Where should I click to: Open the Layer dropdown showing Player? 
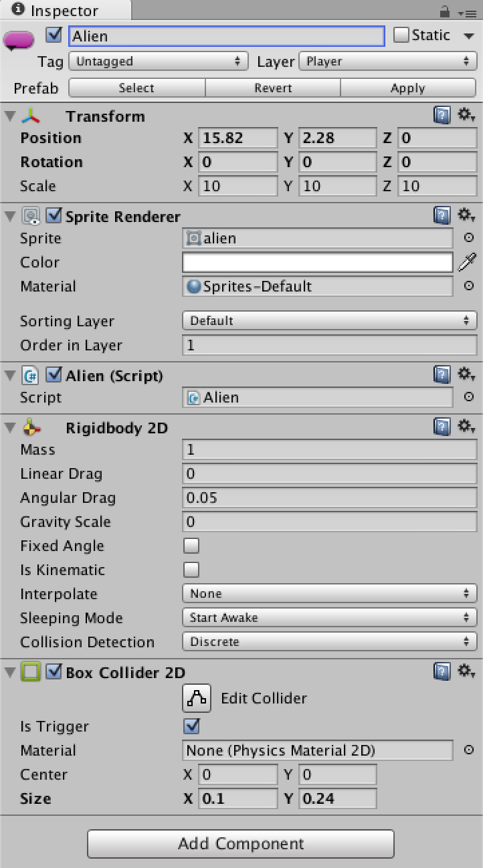click(387, 62)
